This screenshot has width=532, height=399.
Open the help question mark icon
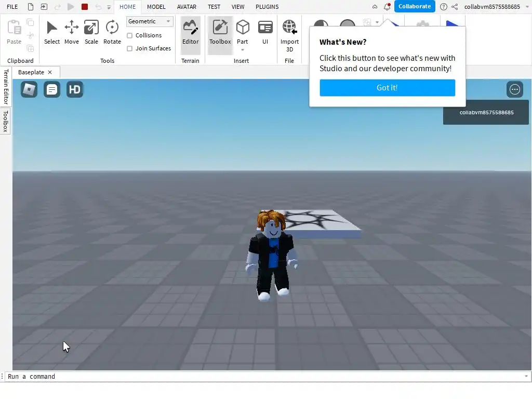click(444, 7)
